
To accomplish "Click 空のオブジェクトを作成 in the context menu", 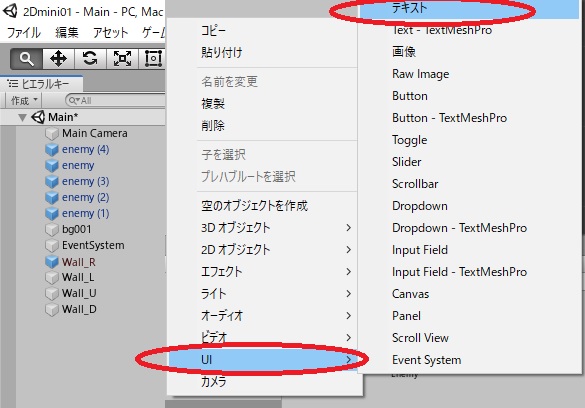I will (x=254, y=205).
